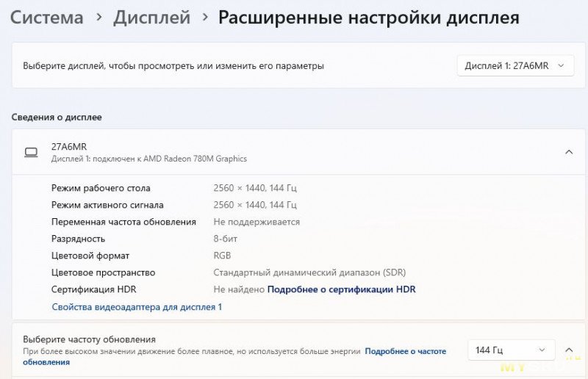The width and height of the screenshot is (588, 379).
Task: Click the 27A6MR card title
Action: (x=69, y=147)
